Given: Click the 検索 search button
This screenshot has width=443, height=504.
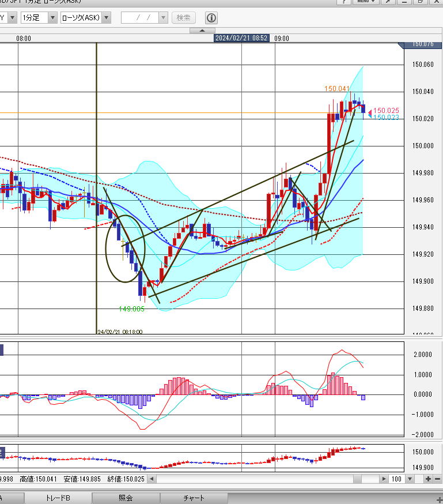Looking at the screenshot, I should (x=183, y=18).
